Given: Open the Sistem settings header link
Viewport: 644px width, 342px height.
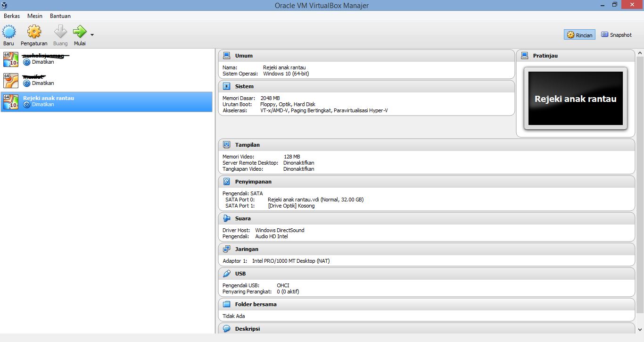Looking at the screenshot, I should tap(244, 86).
